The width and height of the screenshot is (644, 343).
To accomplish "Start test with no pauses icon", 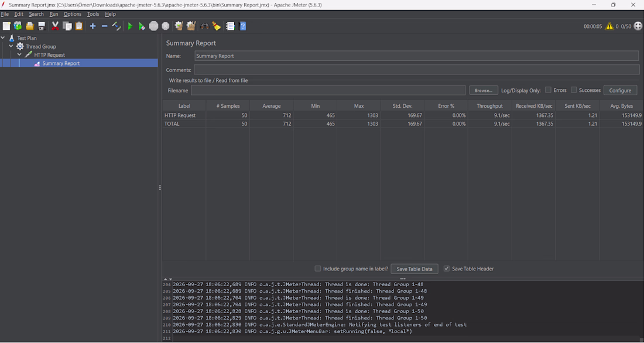I will pos(142,26).
